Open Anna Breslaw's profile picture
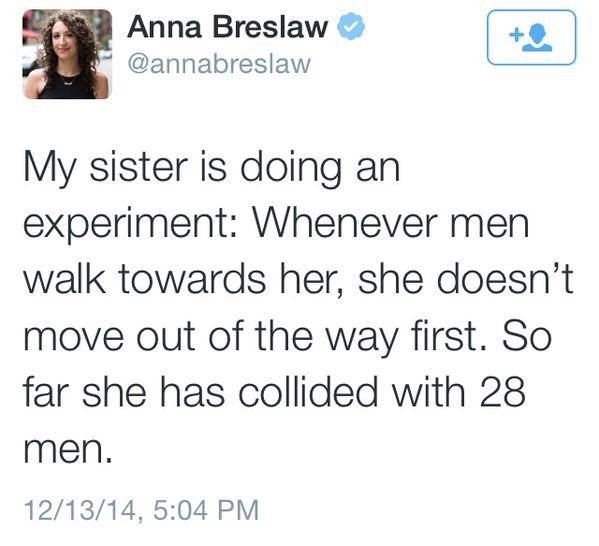This screenshot has height=546, width=599. coord(67,54)
